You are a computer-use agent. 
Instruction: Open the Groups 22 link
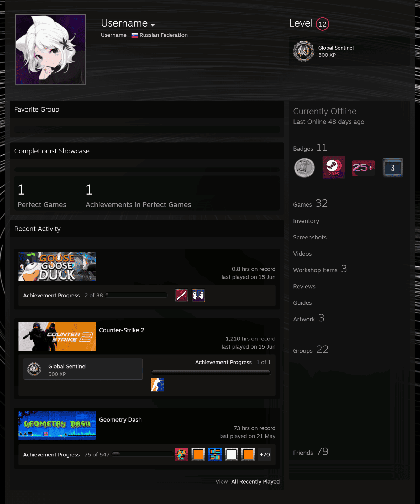(311, 350)
